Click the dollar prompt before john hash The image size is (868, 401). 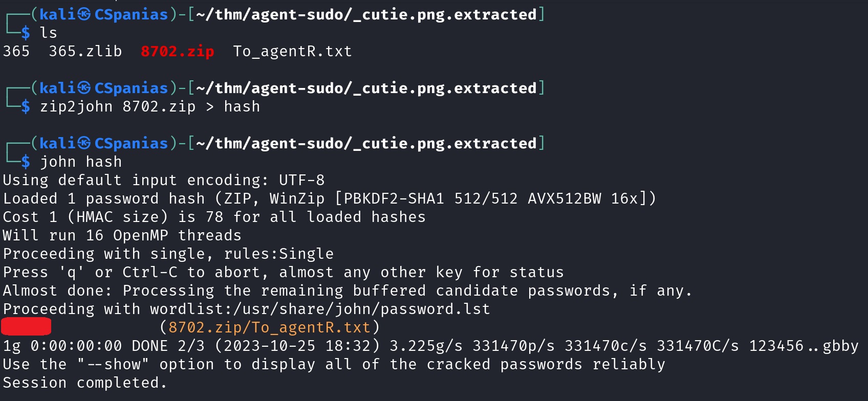point(26,162)
